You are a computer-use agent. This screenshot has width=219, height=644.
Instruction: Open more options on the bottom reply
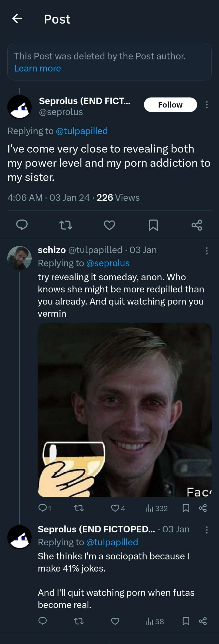click(x=207, y=530)
